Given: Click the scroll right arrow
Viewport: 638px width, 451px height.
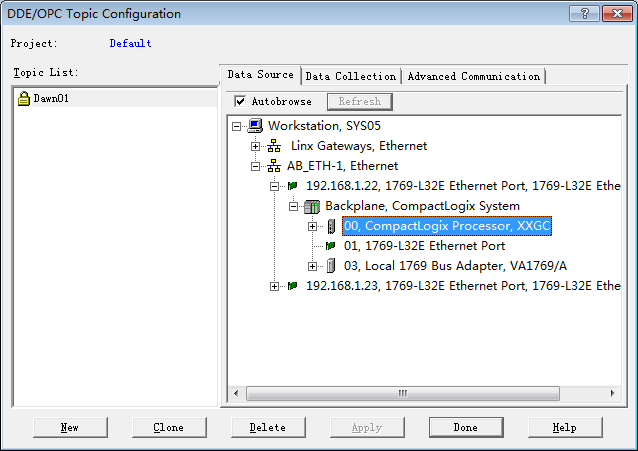Looking at the screenshot, I should [612, 393].
